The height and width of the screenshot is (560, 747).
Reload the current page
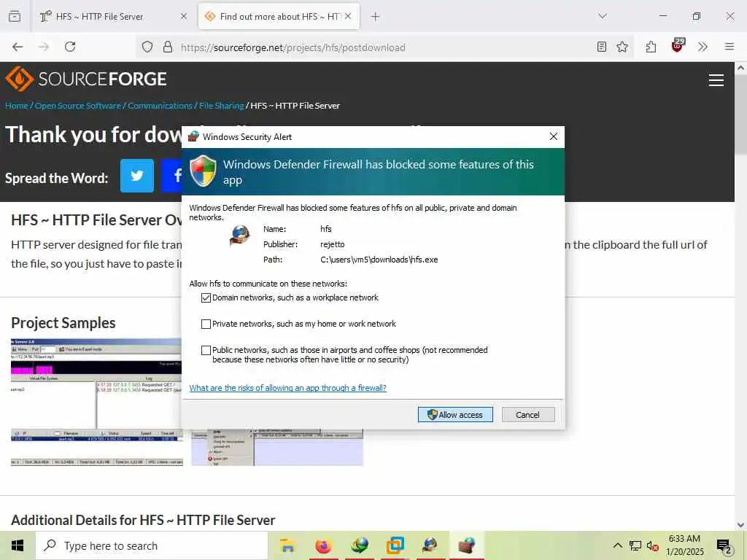[x=70, y=47]
